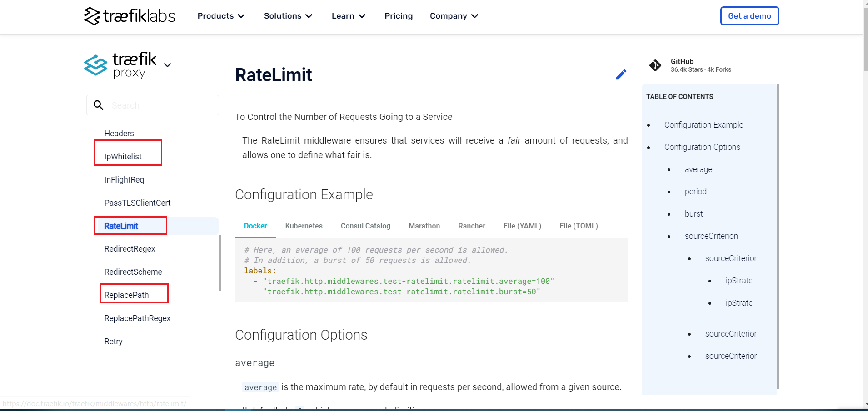Switch to the File (YAML) tab

point(522,226)
